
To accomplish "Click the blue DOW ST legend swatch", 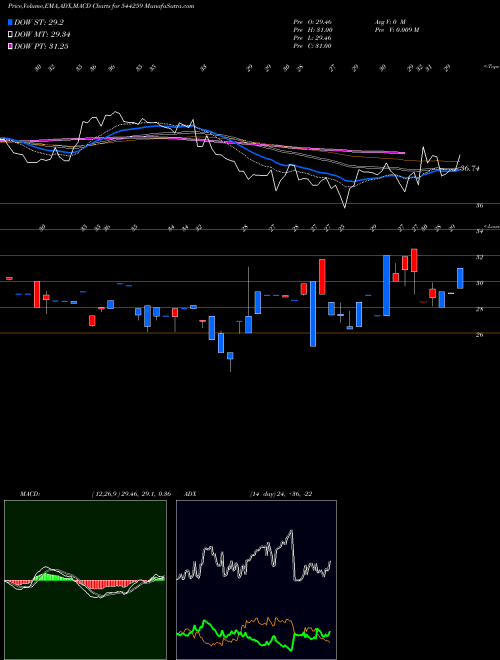I will point(10,23).
